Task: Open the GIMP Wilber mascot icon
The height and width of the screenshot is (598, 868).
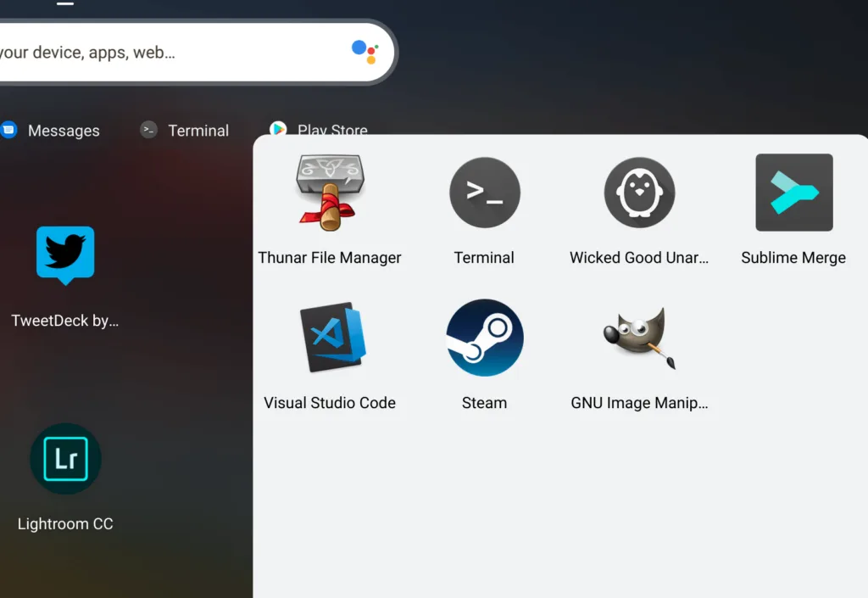Action: [x=639, y=337]
